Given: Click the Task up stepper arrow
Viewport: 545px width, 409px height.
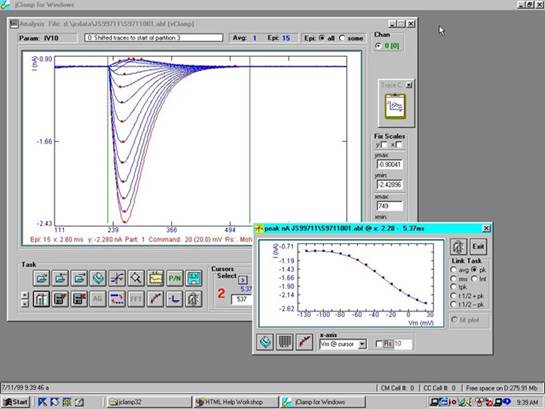Looking at the screenshot, I should click(24, 295).
